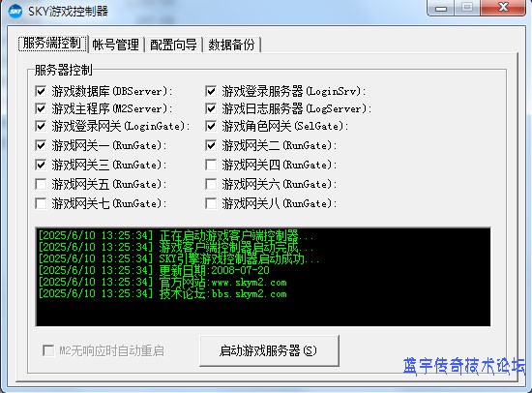Screen dimensions: 532x393
Task: Uncheck the LogServer log server checkbox
Action: [x=211, y=108]
